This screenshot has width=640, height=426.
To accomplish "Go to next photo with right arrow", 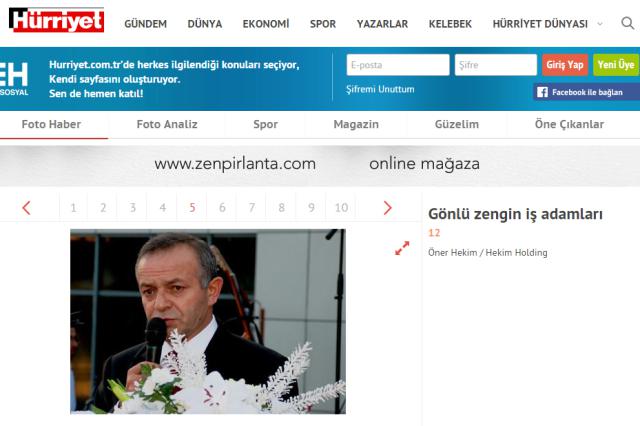I will (x=387, y=208).
